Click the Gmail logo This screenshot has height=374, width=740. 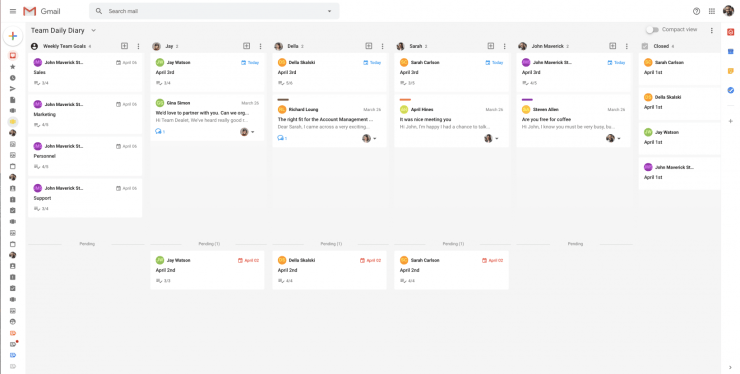[42, 11]
